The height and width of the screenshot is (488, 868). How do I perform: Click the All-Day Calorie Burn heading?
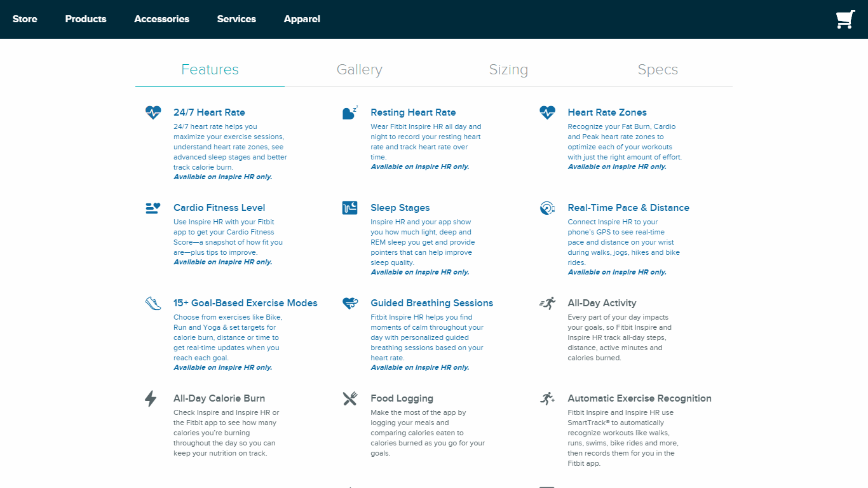[219, 398]
